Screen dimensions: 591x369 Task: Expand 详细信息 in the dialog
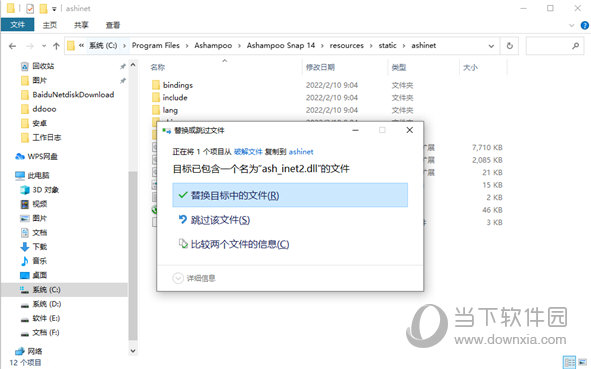(x=194, y=278)
